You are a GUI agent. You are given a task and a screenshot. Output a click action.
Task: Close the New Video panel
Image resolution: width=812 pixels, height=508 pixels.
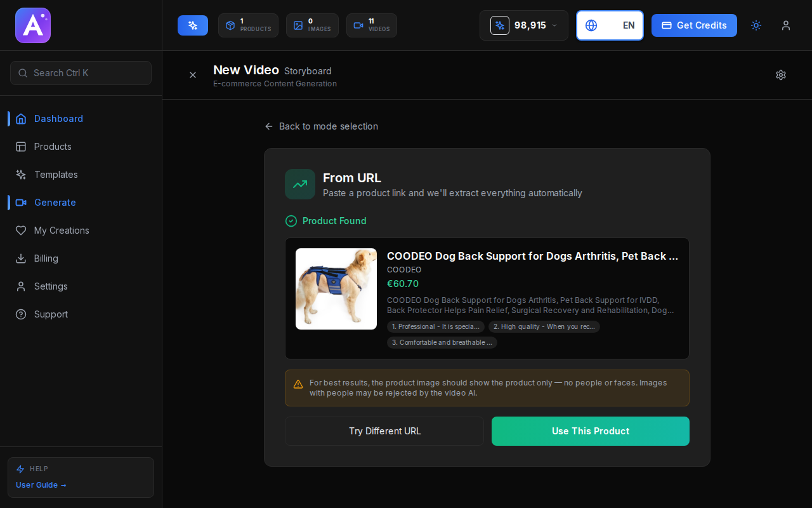193,75
